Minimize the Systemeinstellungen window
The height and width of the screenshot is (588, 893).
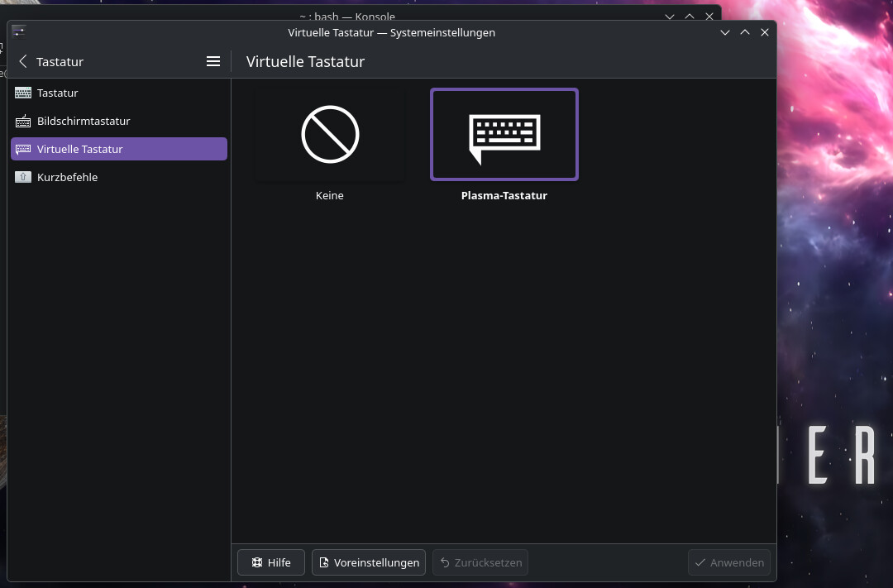[x=725, y=32]
